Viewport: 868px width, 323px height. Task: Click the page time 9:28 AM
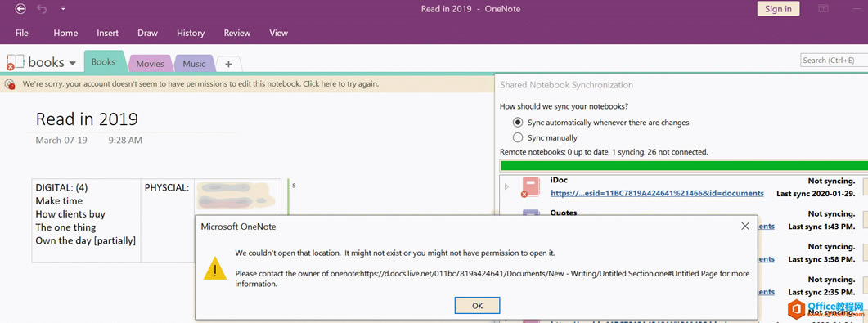point(125,141)
